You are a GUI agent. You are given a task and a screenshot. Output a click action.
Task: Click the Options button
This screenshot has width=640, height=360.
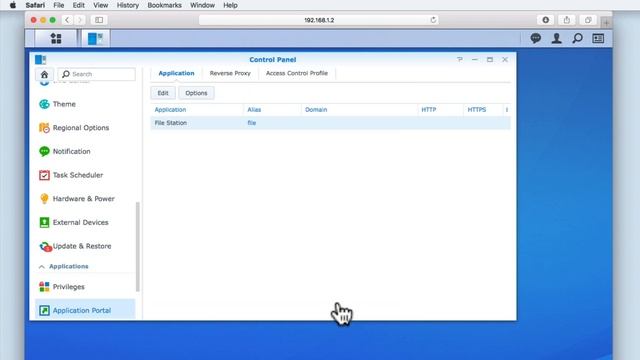click(x=196, y=93)
